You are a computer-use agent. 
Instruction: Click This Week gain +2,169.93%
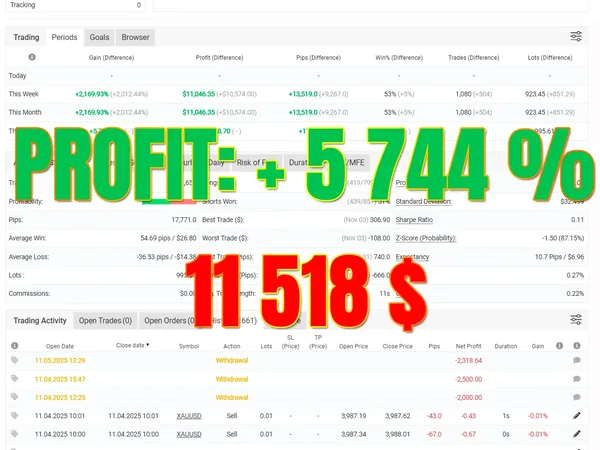click(x=92, y=94)
